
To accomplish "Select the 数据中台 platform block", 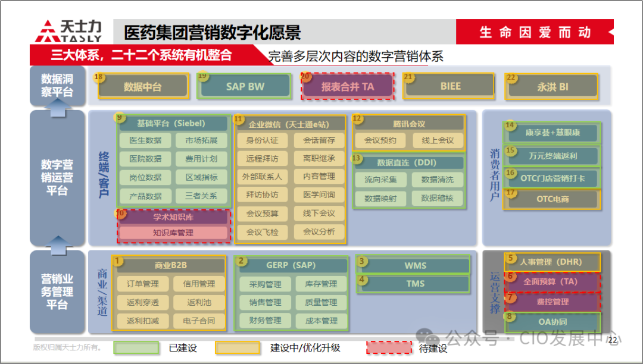I will coord(143,86).
